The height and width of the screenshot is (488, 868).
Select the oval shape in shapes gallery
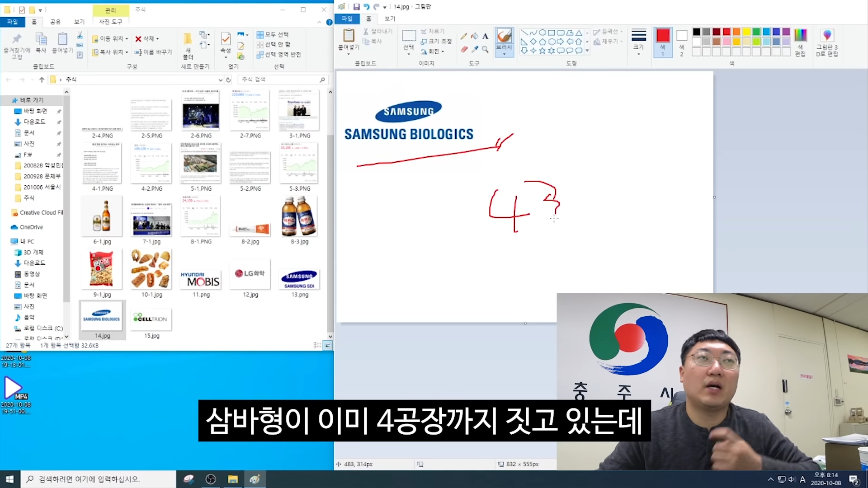(x=542, y=33)
